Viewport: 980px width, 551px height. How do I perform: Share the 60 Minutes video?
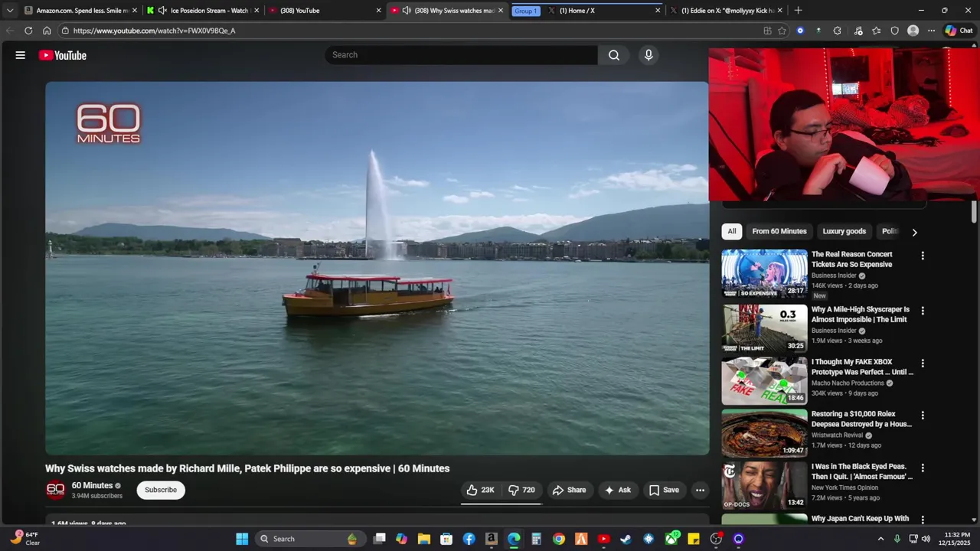pyautogui.click(x=570, y=490)
